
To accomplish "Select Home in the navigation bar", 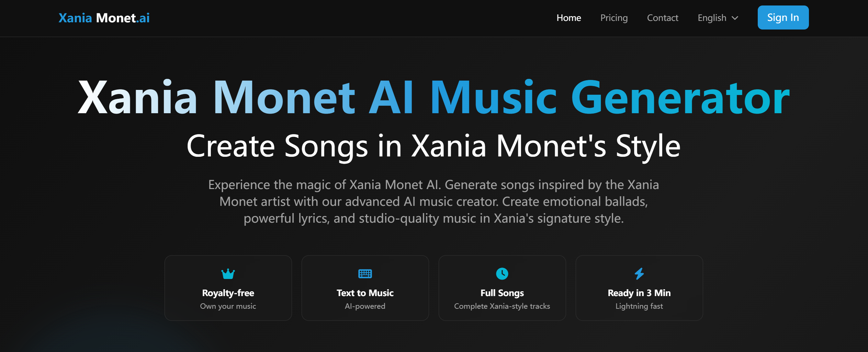I will 568,17.
